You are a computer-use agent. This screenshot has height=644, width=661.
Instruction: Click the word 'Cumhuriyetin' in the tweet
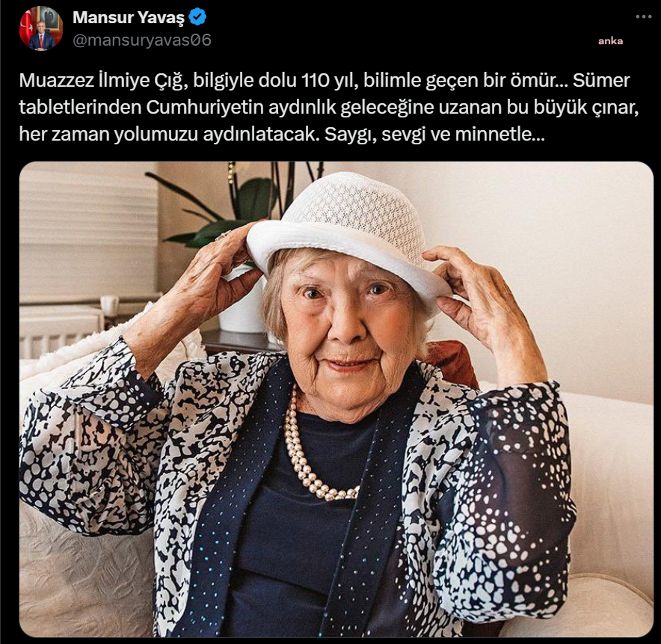205,108
